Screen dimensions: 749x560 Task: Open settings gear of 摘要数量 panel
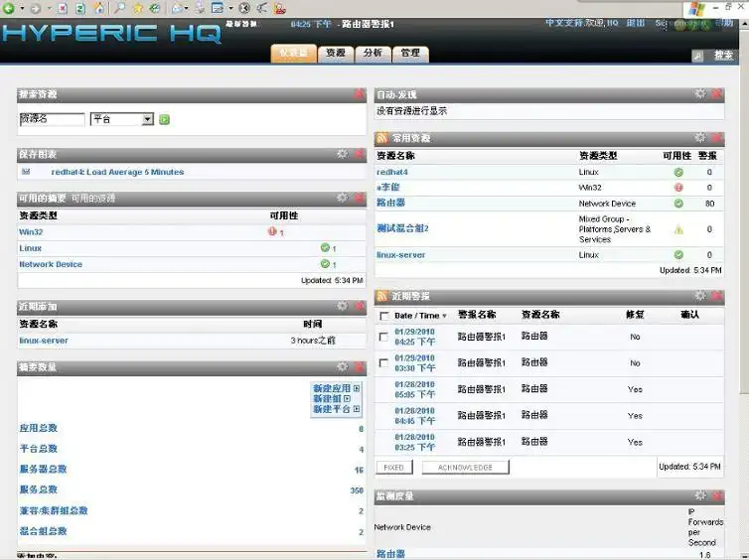[x=342, y=366]
